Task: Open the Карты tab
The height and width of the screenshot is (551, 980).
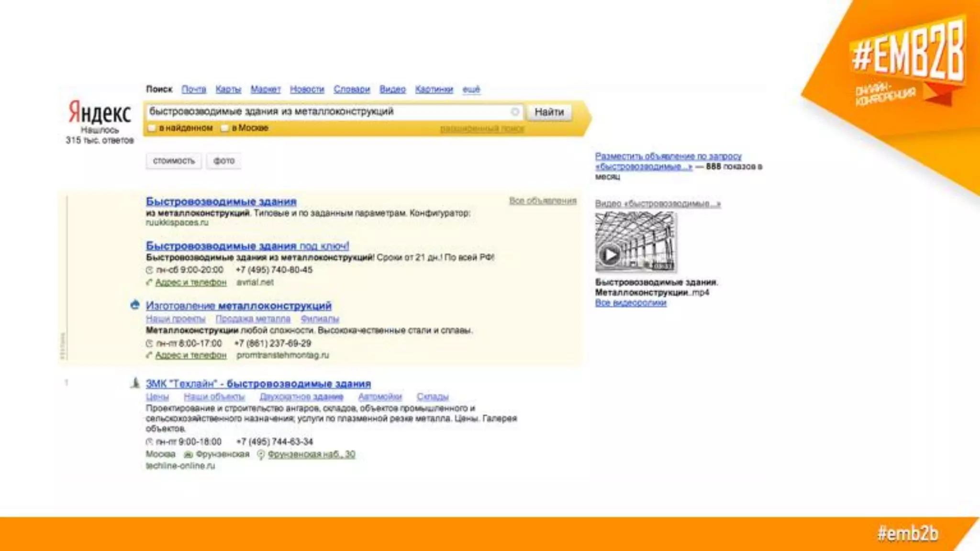Action: [x=228, y=89]
